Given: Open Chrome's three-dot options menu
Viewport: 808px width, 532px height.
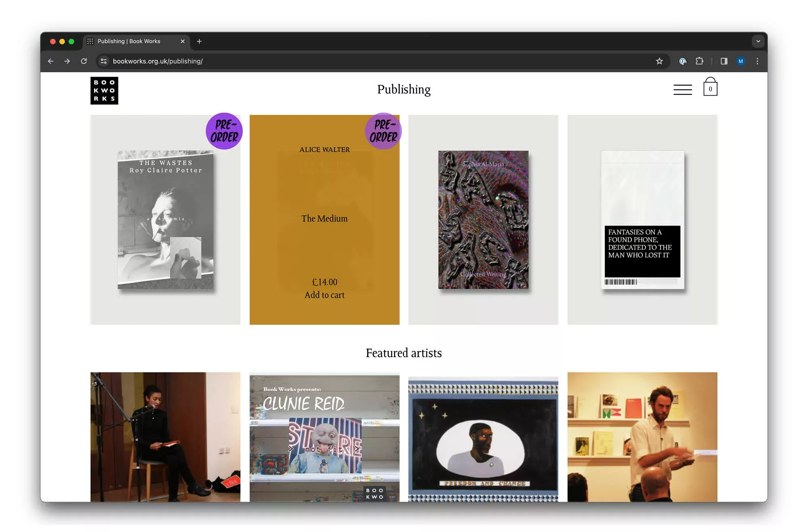Looking at the screenshot, I should (x=757, y=61).
